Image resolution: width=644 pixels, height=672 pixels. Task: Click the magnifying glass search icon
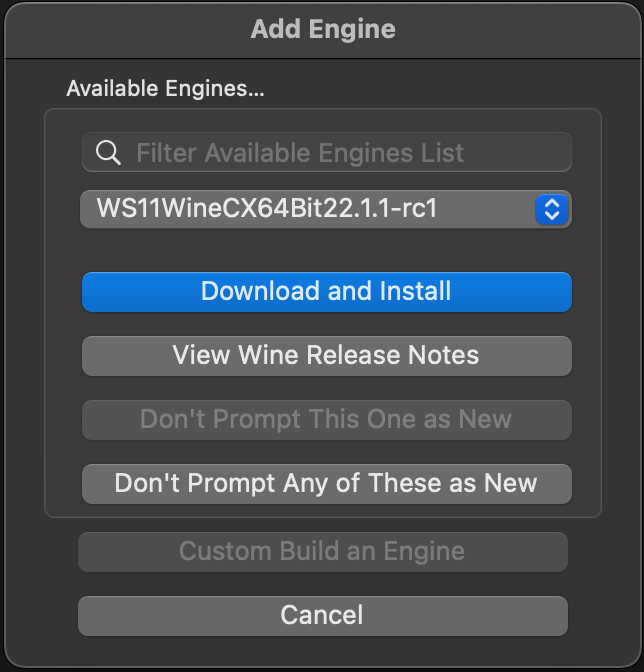(x=108, y=153)
